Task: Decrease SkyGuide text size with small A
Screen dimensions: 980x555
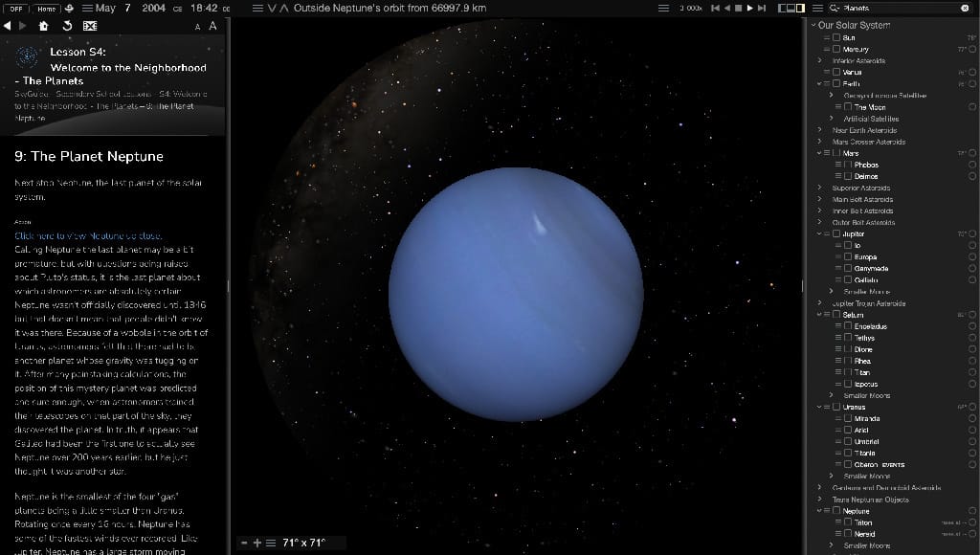Action: [197, 26]
